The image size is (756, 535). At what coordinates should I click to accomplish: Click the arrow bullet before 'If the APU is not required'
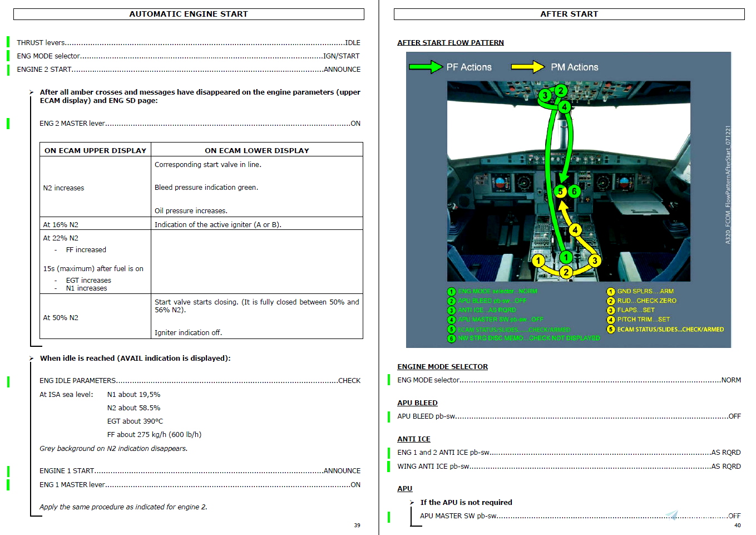click(x=412, y=503)
